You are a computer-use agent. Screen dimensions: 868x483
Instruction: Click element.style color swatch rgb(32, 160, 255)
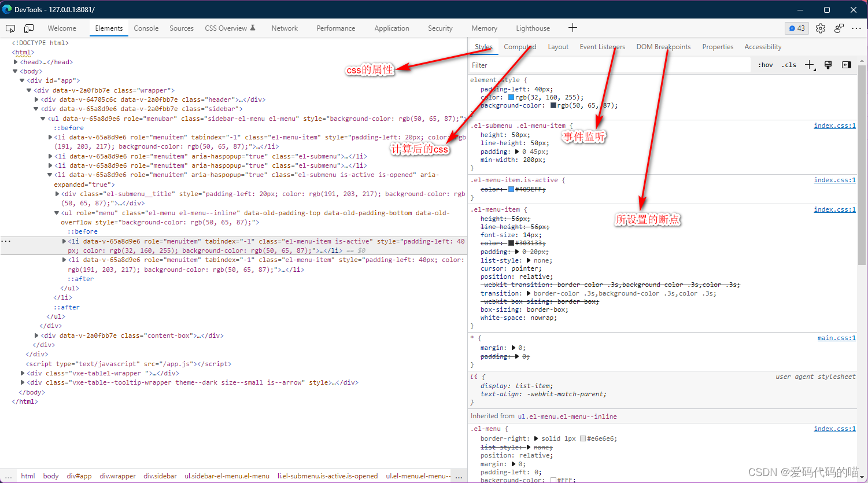coord(511,97)
